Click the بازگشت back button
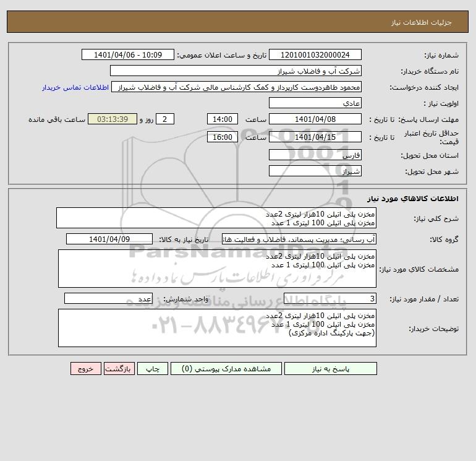Screen dimensions: 476x461 [119, 369]
